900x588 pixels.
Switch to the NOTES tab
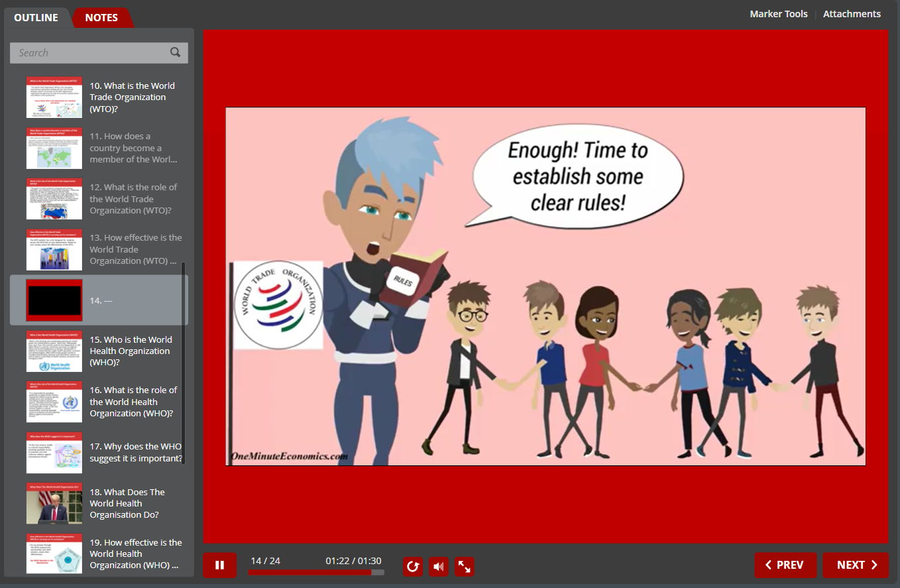pos(101,18)
